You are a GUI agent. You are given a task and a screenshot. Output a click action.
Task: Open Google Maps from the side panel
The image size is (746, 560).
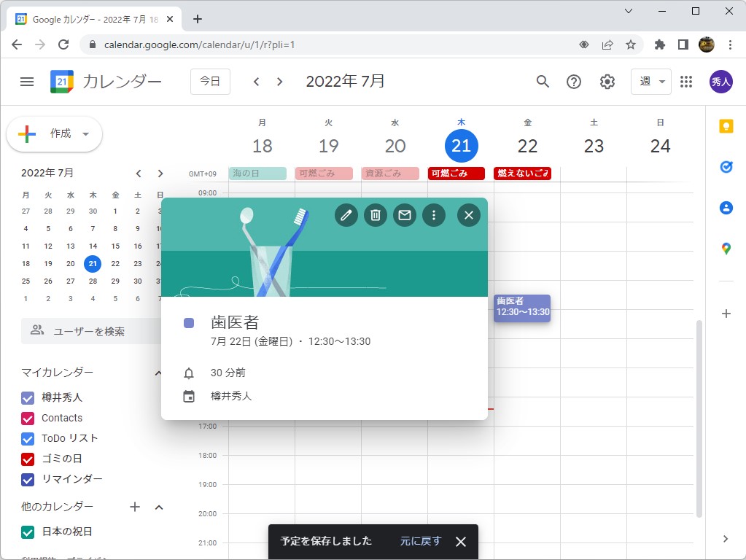coord(726,249)
